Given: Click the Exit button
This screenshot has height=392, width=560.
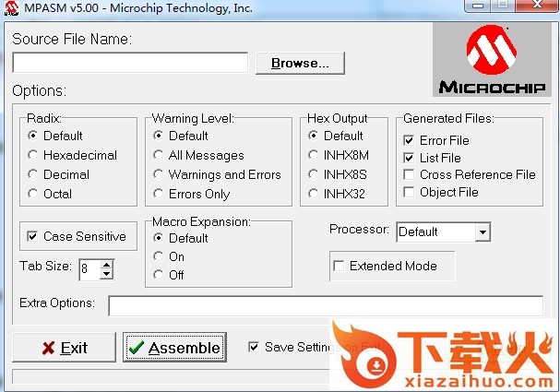Looking at the screenshot, I should coord(64,348).
